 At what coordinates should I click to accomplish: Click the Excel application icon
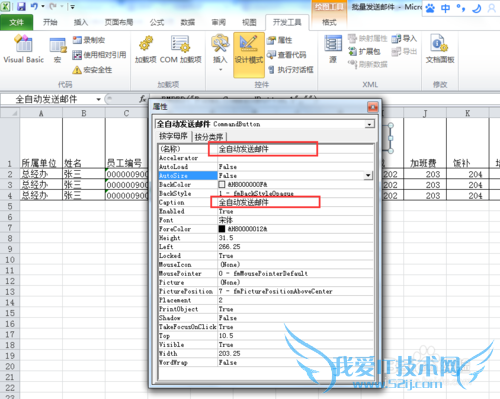point(5,6)
